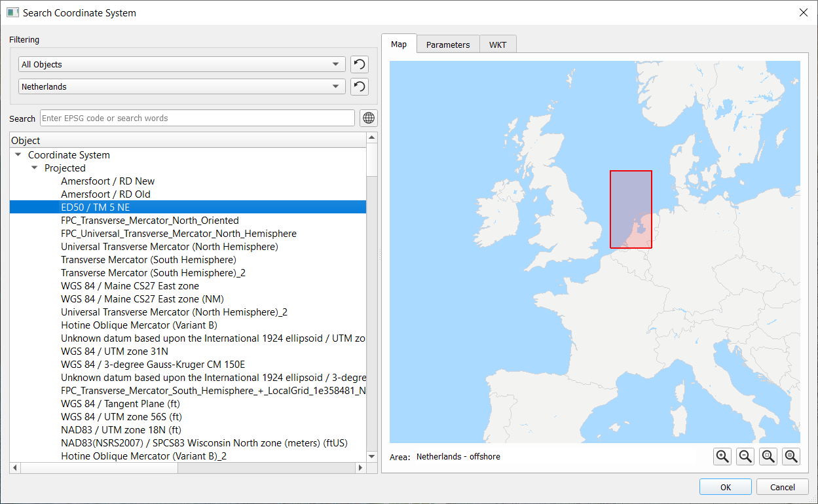Viewport: 818px width, 504px height.
Task: Confirm selection with OK button
Action: click(x=725, y=487)
